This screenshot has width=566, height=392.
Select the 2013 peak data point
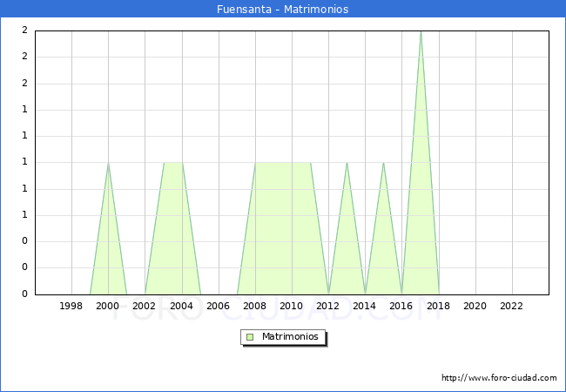[x=347, y=163]
